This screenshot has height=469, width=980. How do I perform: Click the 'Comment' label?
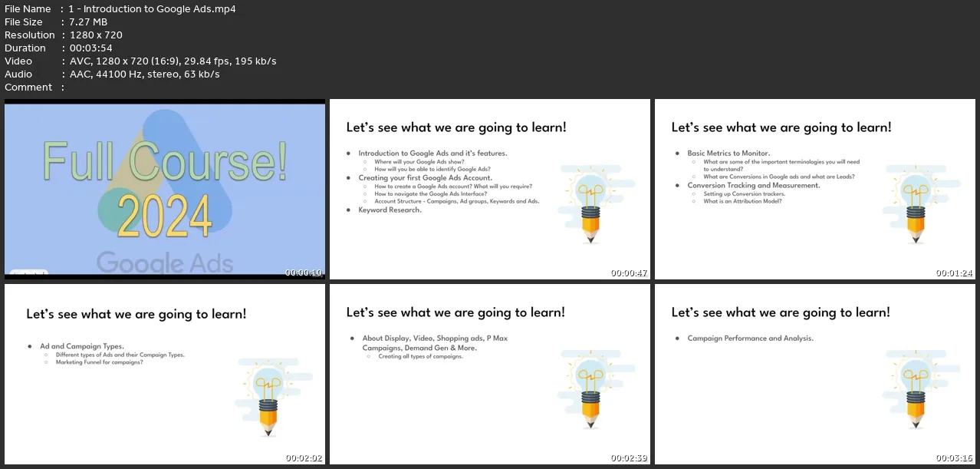point(28,88)
